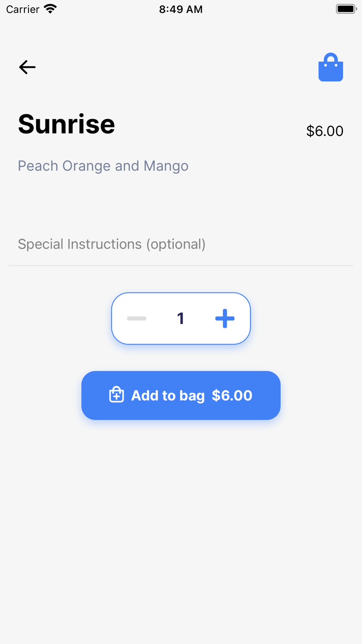Viewport: 362px width, 644px height.
Task: Click the word '(optional)' in the placeholder
Action: [x=176, y=244]
